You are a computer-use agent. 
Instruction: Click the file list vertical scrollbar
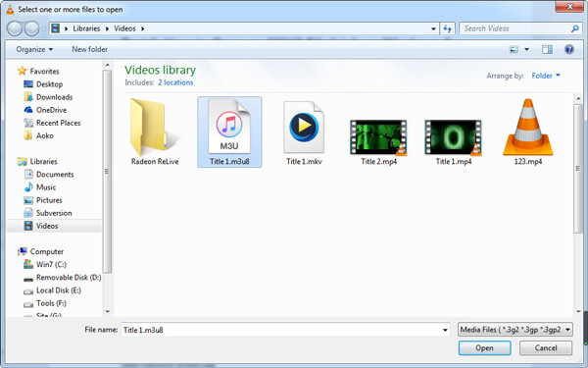pyautogui.click(x=578, y=168)
